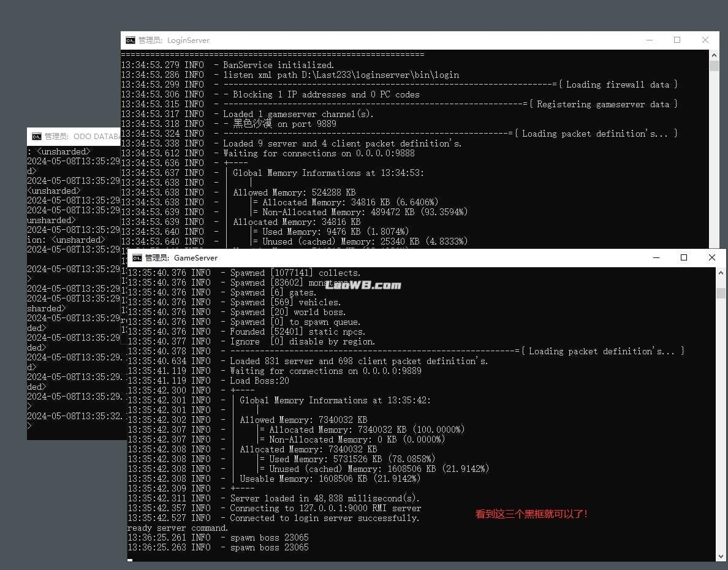Click 'Allowed Memory: 524288 KB' line
The image size is (728, 570).
pyautogui.click(x=238, y=192)
